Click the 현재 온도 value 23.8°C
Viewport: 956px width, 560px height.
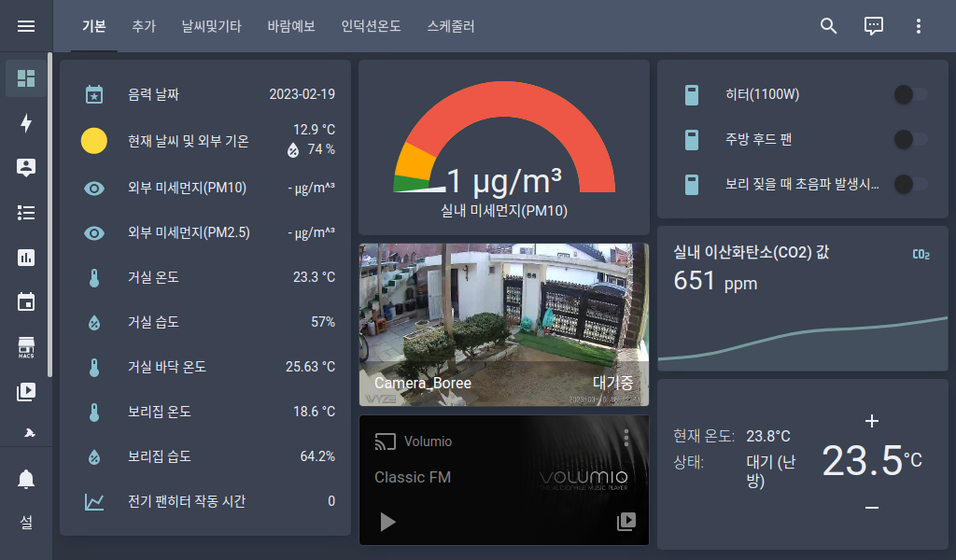[768, 436]
